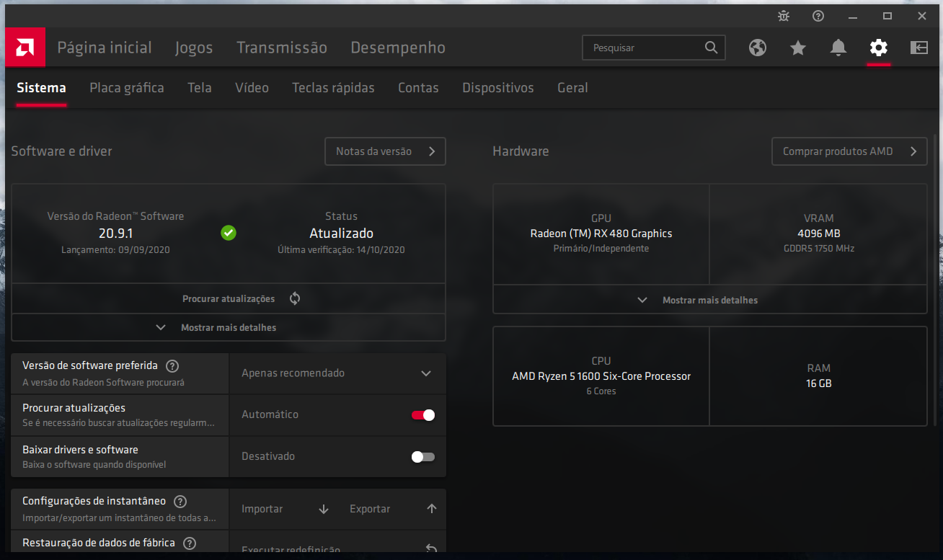Switch to Teclas rápidas tab
Image resolution: width=943 pixels, height=560 pixels.
(x=333, y=88)
